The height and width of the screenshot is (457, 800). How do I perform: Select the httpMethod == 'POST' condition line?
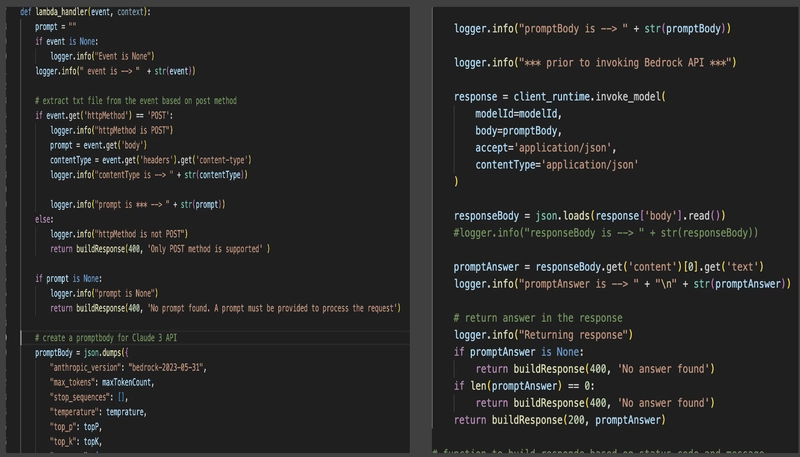[x=104, y=115]
